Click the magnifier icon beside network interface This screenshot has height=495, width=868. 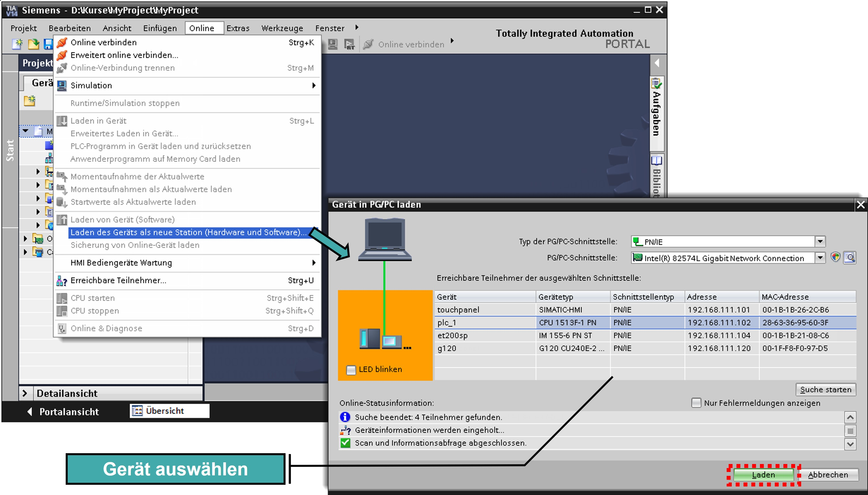click(x=850, y=257)
